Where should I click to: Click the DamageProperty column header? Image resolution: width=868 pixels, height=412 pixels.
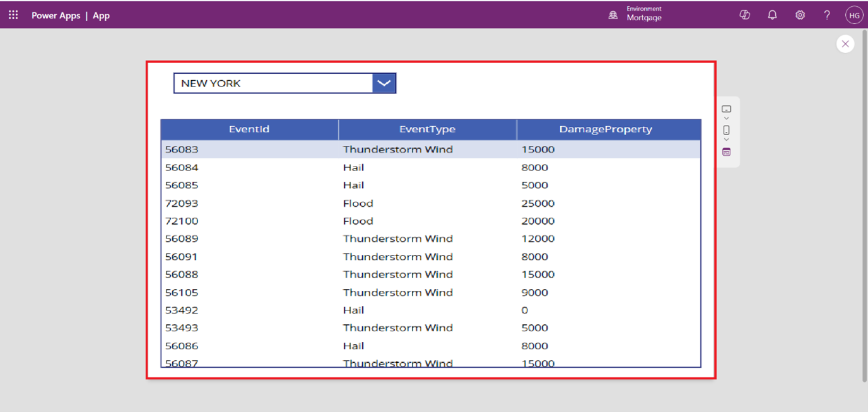pyautogui.click(x=606, y=129)
